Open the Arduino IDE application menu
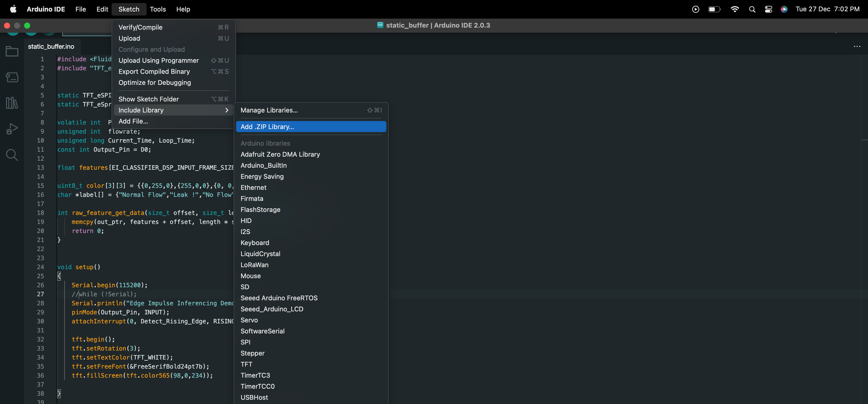This screenshot has height=404, width=868. (x=46, y=9)
